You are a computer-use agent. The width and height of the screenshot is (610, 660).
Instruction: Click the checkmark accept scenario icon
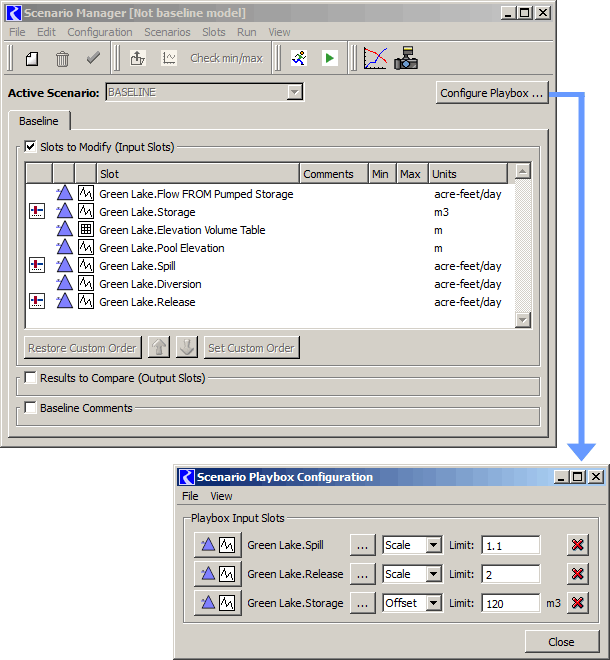(x=93, y=58)
